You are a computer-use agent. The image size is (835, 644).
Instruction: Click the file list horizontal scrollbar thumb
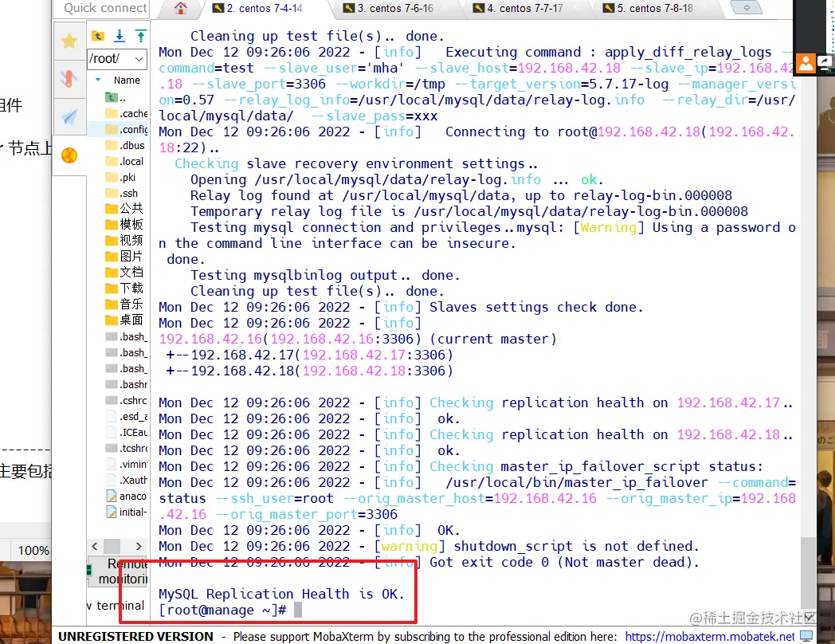[x=112, y=546]
